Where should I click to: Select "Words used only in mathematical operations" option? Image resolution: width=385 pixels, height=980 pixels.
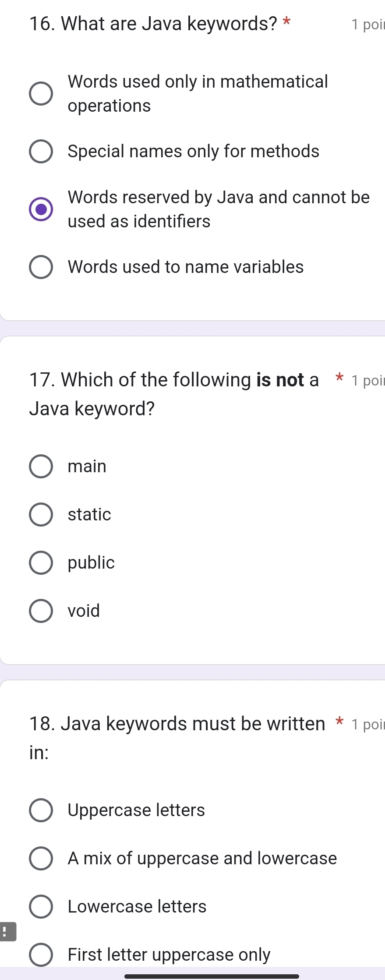[x=41, y=93]
